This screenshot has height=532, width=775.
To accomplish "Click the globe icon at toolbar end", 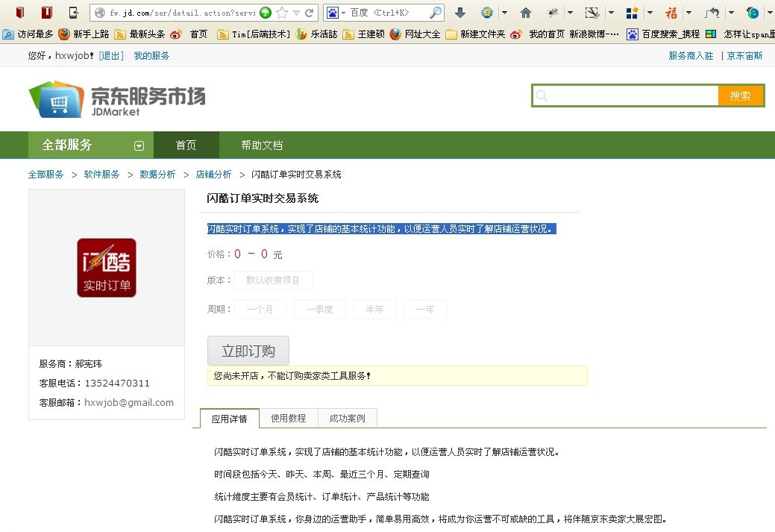I will 753,13.
